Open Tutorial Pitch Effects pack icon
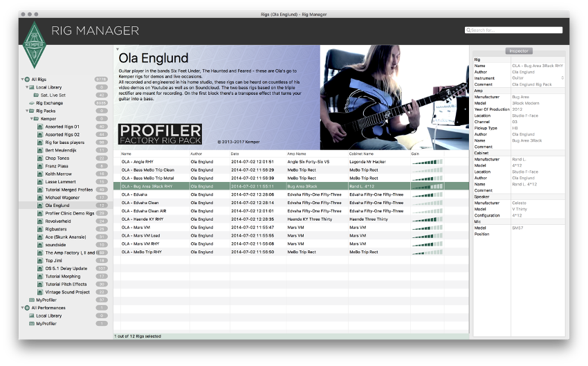 point(40,284)
